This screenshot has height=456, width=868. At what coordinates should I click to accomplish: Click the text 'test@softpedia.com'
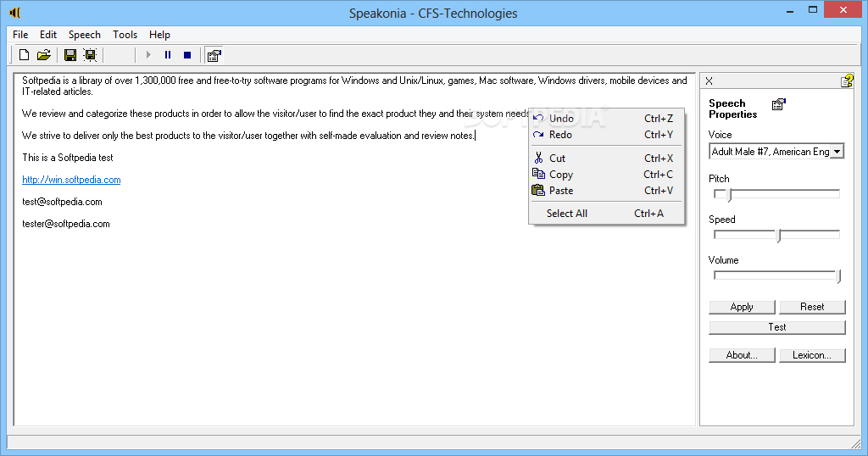pyautogui.click(x=62, y=202)
